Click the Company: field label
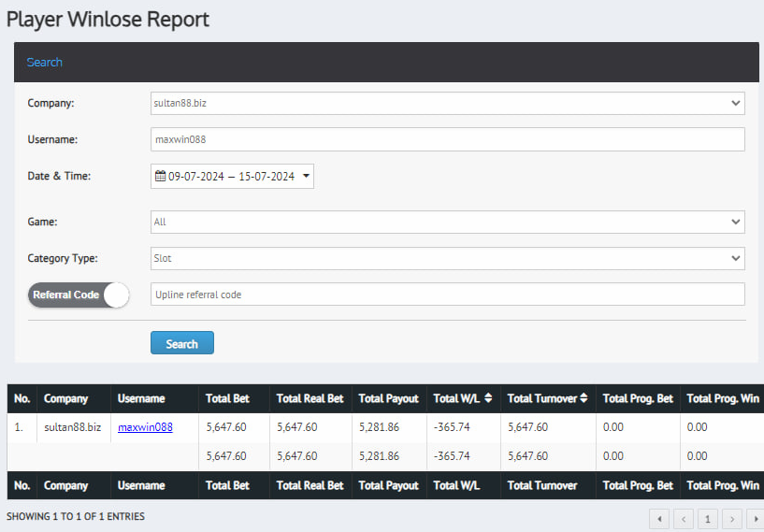The width and height of the screenshot is (764, 532). 50,103
